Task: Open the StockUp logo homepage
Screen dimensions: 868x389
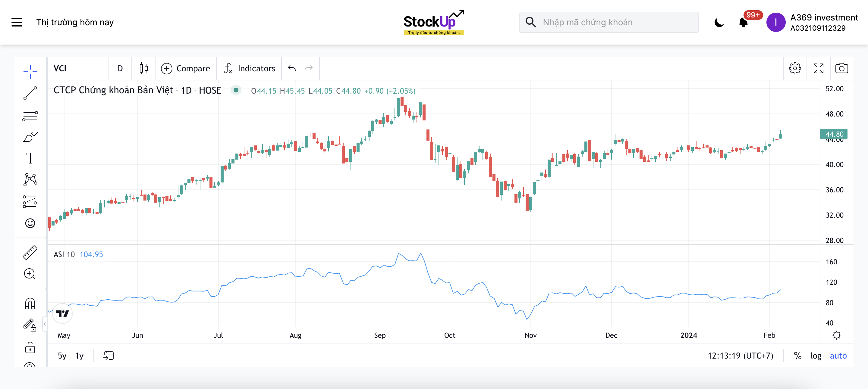Action: coord(434,22)
